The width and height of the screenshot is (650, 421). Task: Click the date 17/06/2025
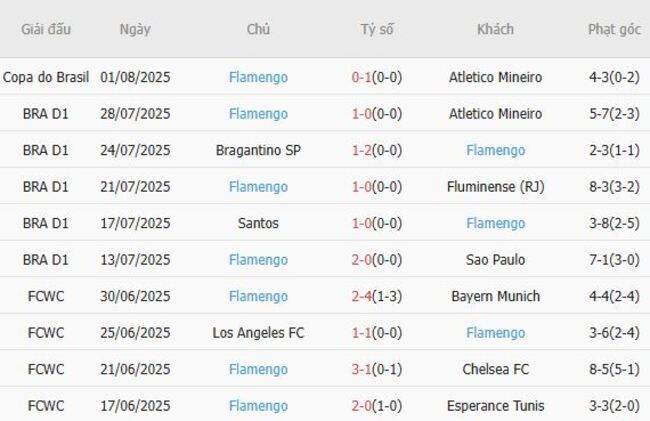tap(135, 406)
